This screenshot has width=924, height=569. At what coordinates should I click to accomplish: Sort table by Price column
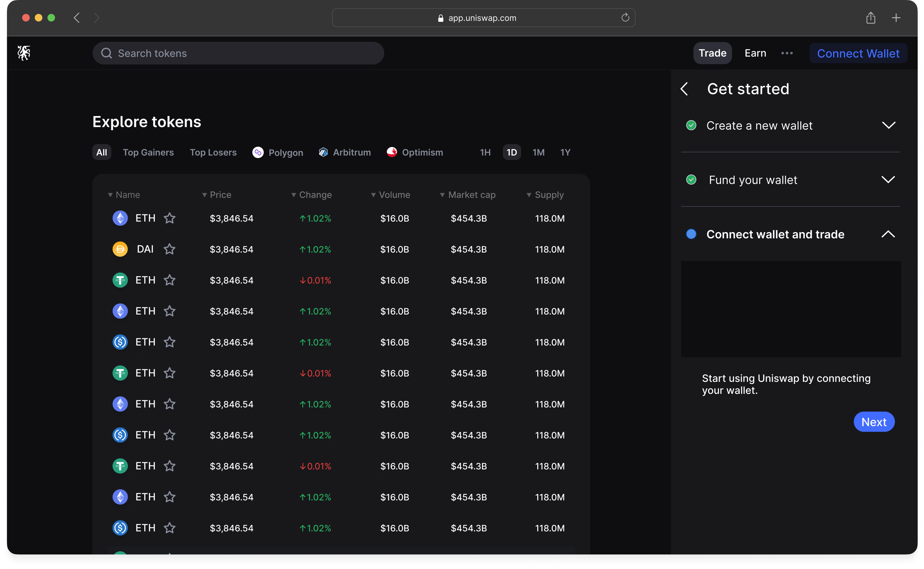pyautogui.click(x=217, y=194)
